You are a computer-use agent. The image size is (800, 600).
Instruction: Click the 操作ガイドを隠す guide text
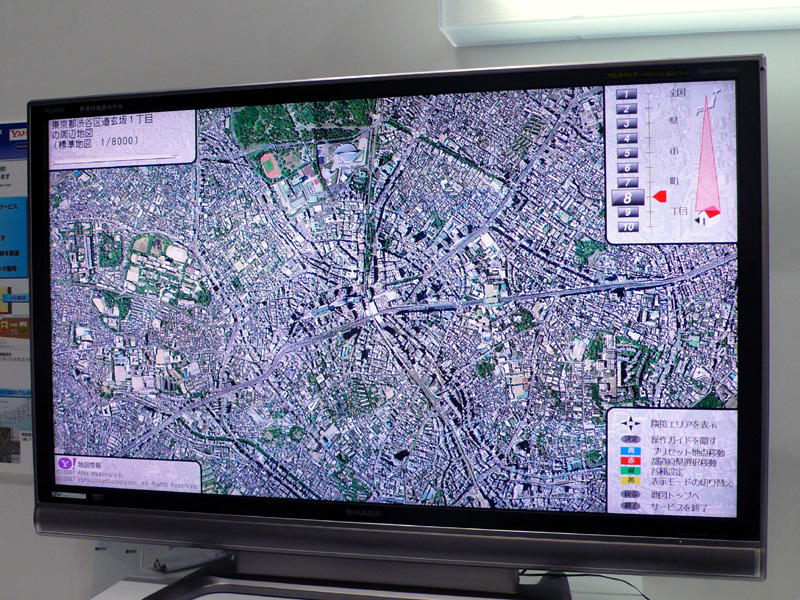[684, 440]
